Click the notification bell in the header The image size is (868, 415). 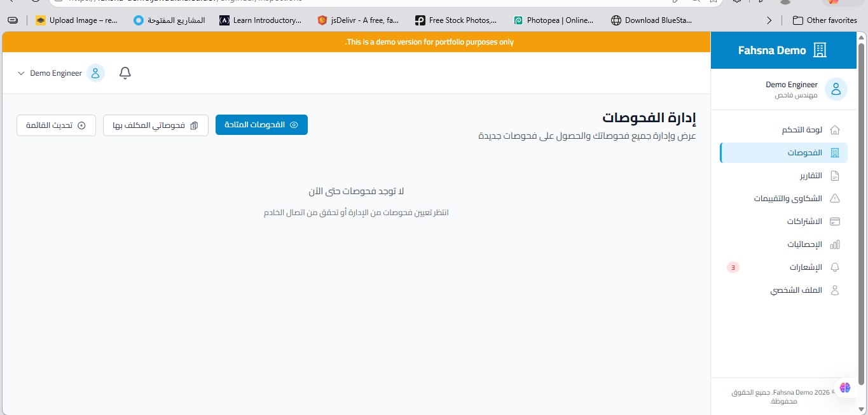pos(125,73)
